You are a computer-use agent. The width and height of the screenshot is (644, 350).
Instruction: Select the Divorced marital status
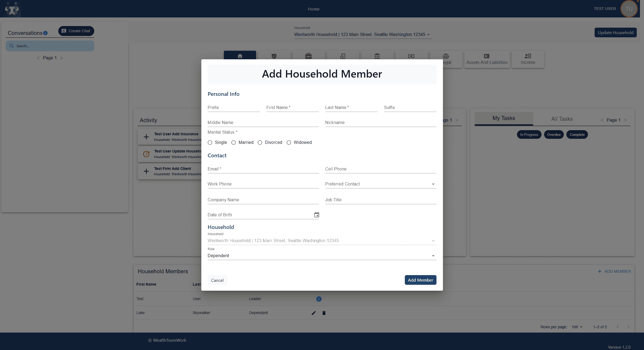pyautogui.click(x=260, y=143)
